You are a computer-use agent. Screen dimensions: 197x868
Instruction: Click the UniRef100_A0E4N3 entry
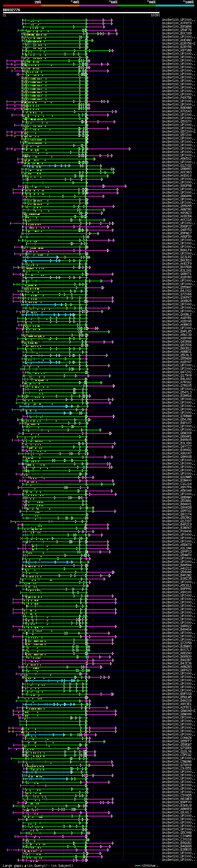click(x=177, y=40)
